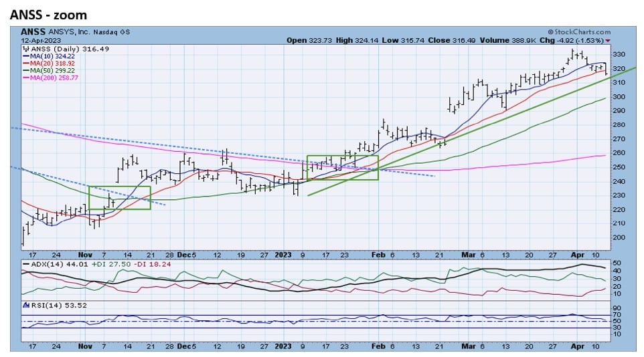This screenshot has height=357, width=644.
Task: Click the 'Close 316.49' value
Action: click(x=451, y=40)
